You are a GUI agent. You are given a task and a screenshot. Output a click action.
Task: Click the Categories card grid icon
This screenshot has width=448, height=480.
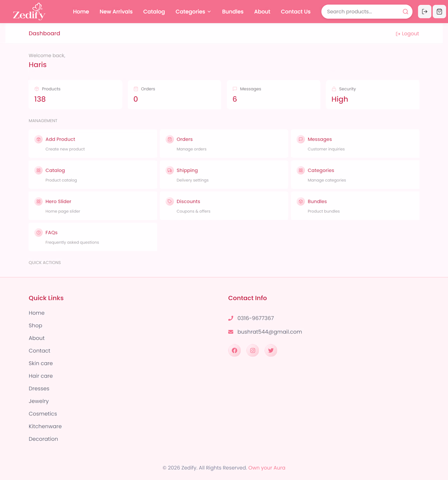point(301,170)
